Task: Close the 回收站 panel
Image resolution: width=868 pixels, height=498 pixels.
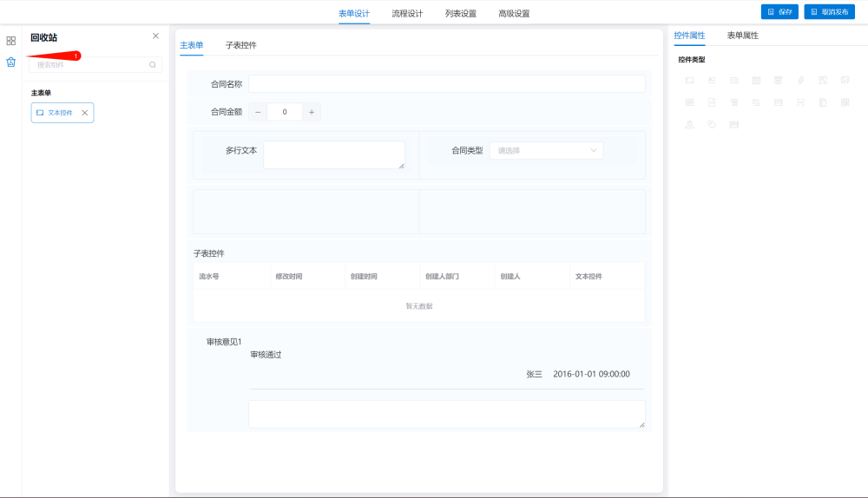Action: (x=155, y=36)
